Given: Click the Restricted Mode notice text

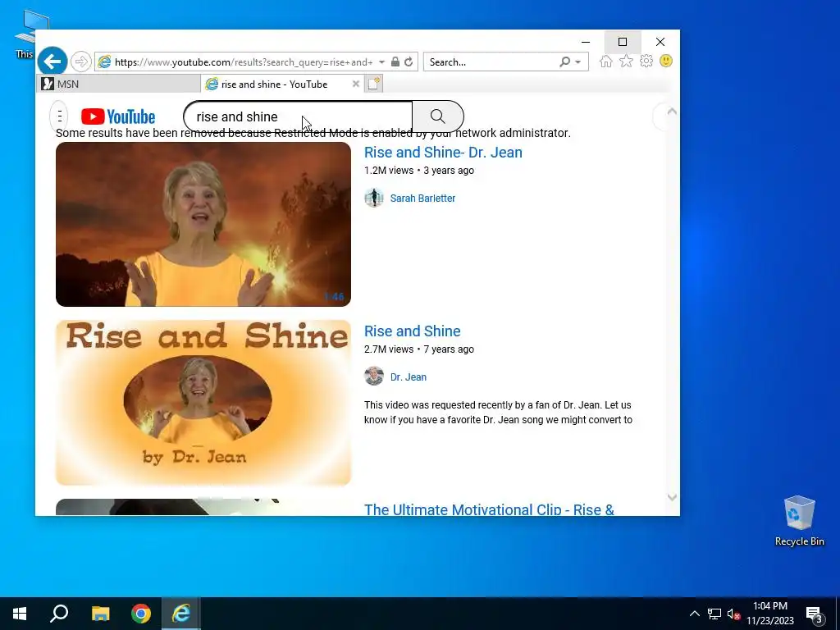Looking at the screenshot, I should (x=313, y=133).
